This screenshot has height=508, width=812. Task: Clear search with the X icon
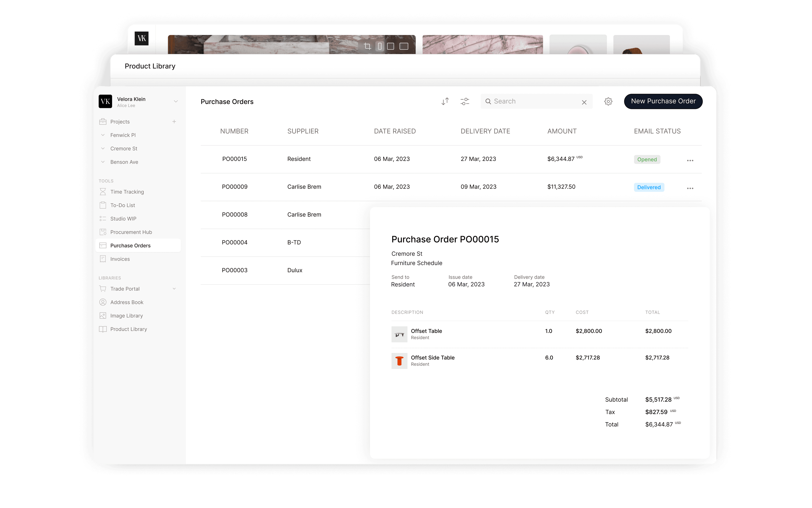point(584,102)
